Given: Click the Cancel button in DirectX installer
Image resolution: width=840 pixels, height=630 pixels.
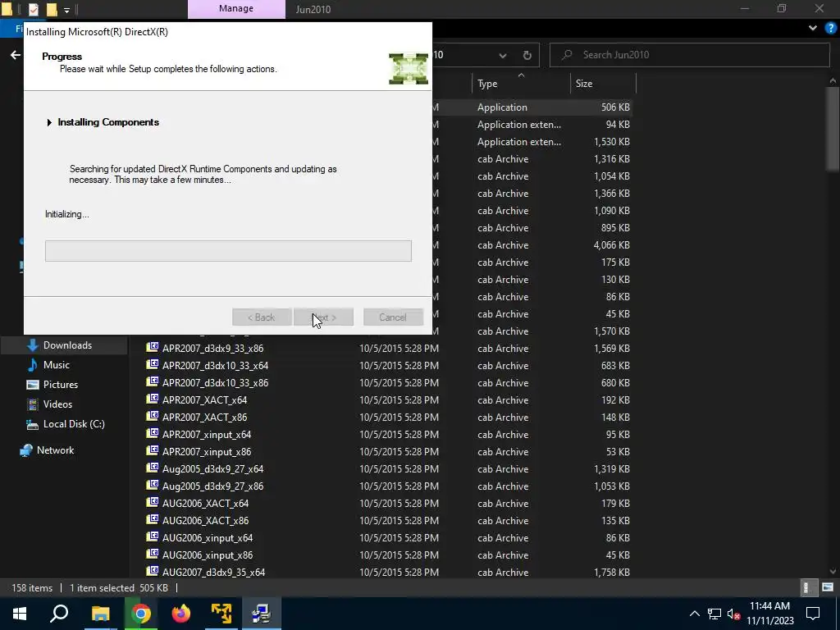Looking at the screenshot, I should pyautogui.click(x=393, y=317).
